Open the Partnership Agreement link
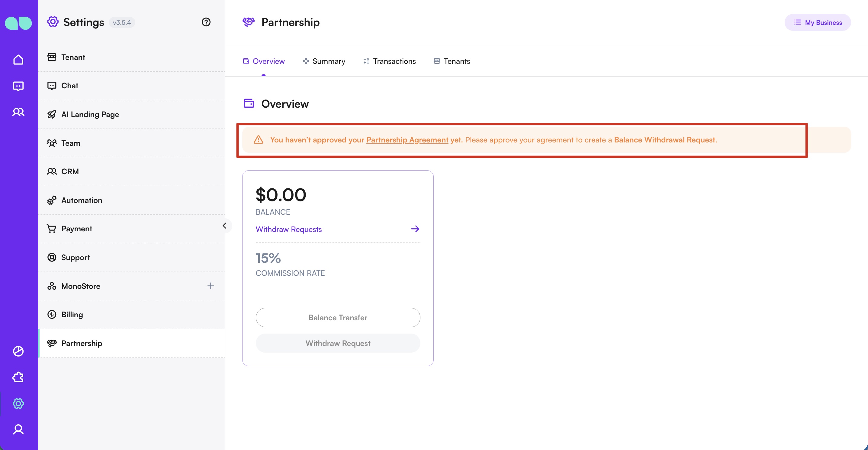The width and height of the screenshot is (868, 450). point(407,140)
